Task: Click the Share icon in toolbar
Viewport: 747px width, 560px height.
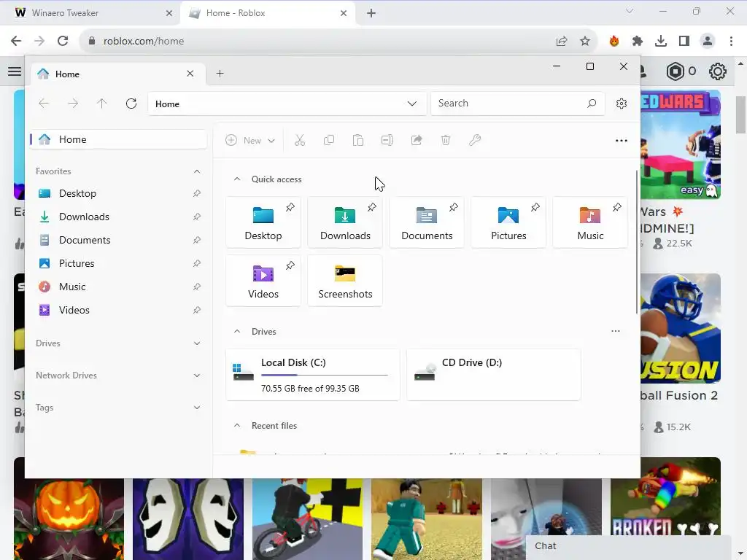Action: 417,140
